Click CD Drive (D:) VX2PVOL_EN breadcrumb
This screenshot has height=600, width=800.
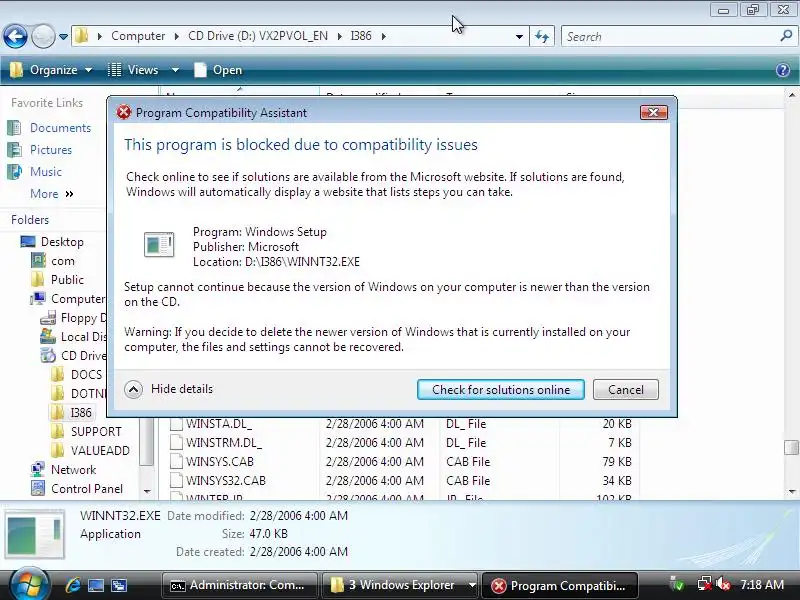tap(258, 36)
